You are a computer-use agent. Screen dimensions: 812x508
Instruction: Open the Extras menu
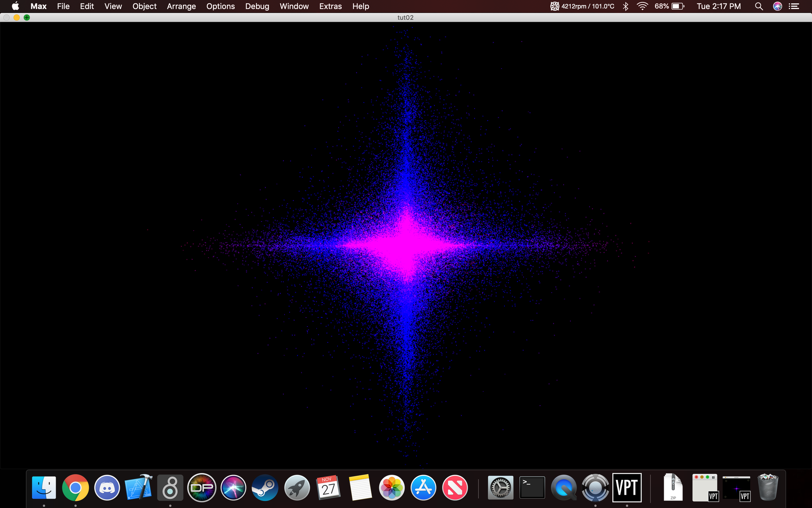(330, 6)
